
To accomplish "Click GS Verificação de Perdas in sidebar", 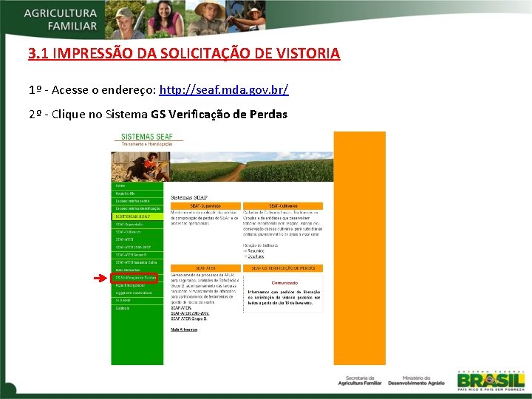I will coord(134,278).
